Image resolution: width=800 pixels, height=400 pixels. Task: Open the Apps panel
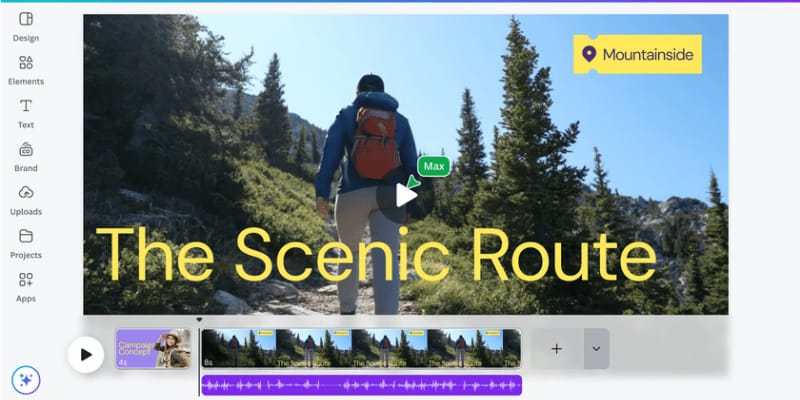click(x=26, y=287)
